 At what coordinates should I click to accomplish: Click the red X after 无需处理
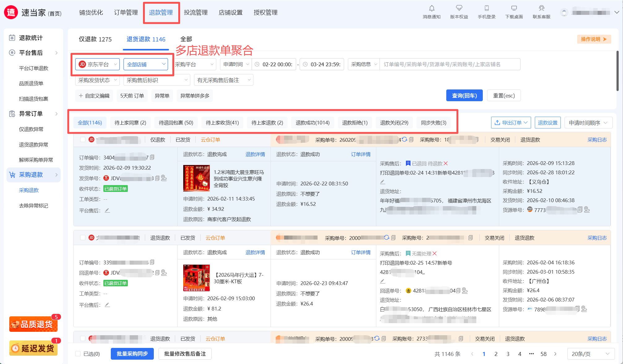point(435,253)
